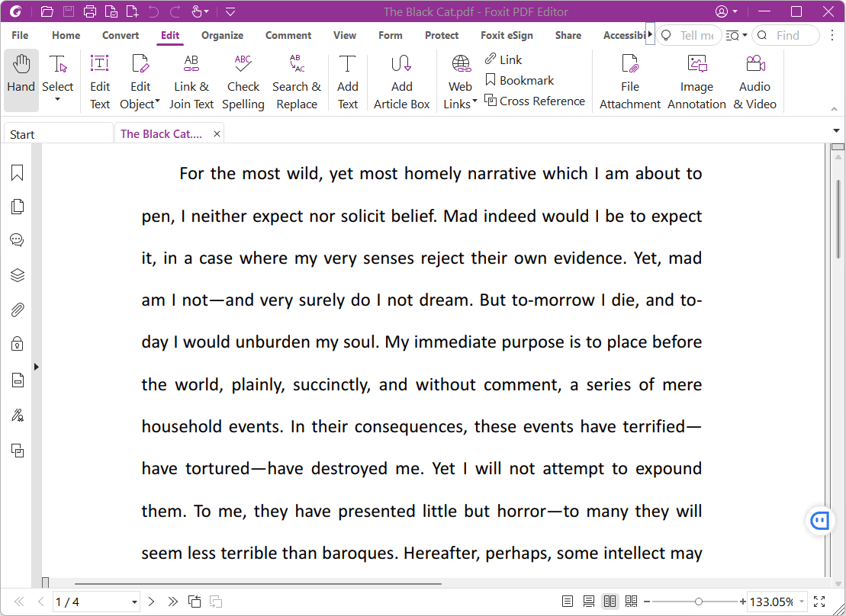Expand the Edit Object dropdown arrow

[x=158, y=101]
